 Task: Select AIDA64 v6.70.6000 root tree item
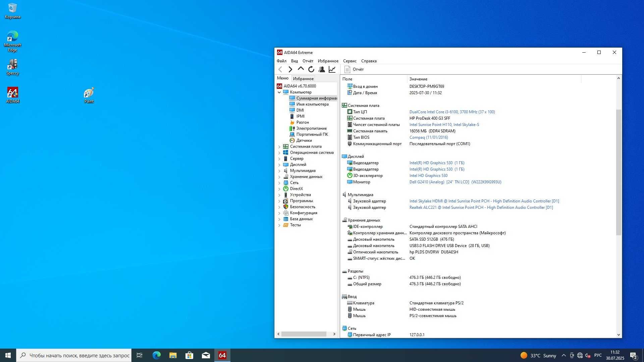(x=297, y=86)
